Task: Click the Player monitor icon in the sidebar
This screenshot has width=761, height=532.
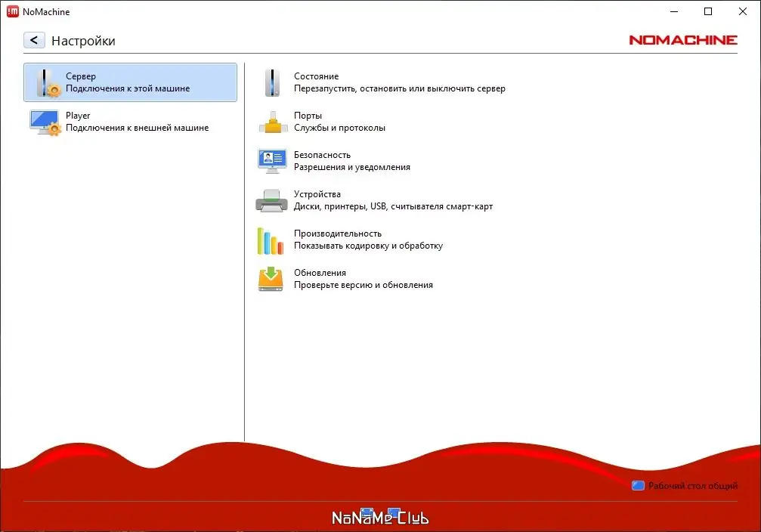Action: click(45, 122)
